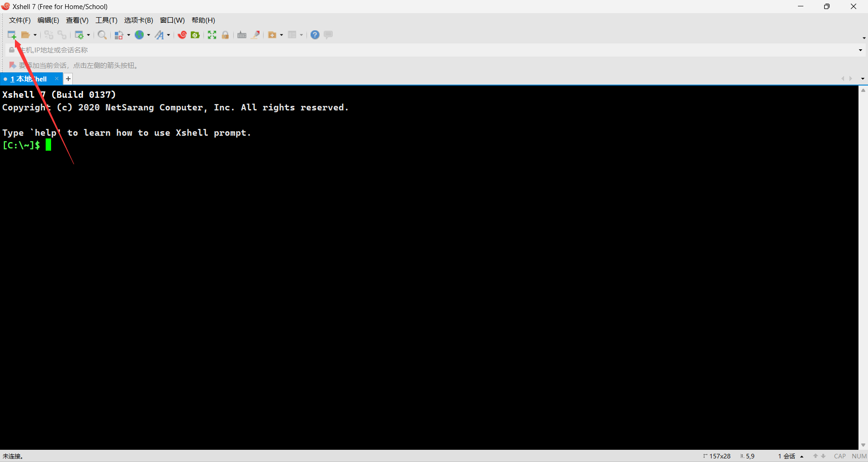
Task: Click the CAP indicator in status bar
Action: pyautogui.click(x=840, y=456)
